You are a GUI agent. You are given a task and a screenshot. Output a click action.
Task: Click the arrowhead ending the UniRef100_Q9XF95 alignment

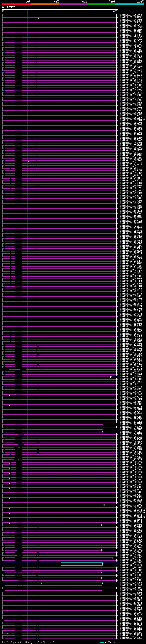pos(102,525)
